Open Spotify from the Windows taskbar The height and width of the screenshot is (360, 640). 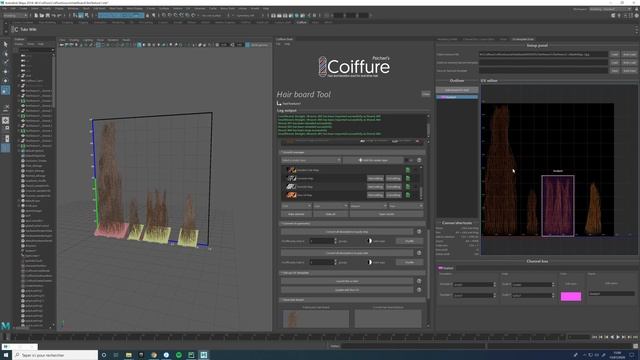pyautogui.click(x=179, y=355)
